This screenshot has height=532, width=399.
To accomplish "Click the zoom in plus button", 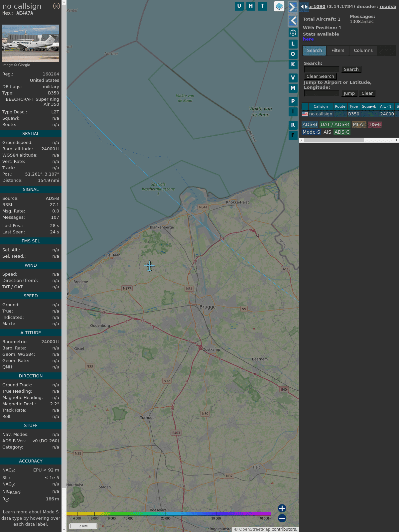I will point(282,508).
